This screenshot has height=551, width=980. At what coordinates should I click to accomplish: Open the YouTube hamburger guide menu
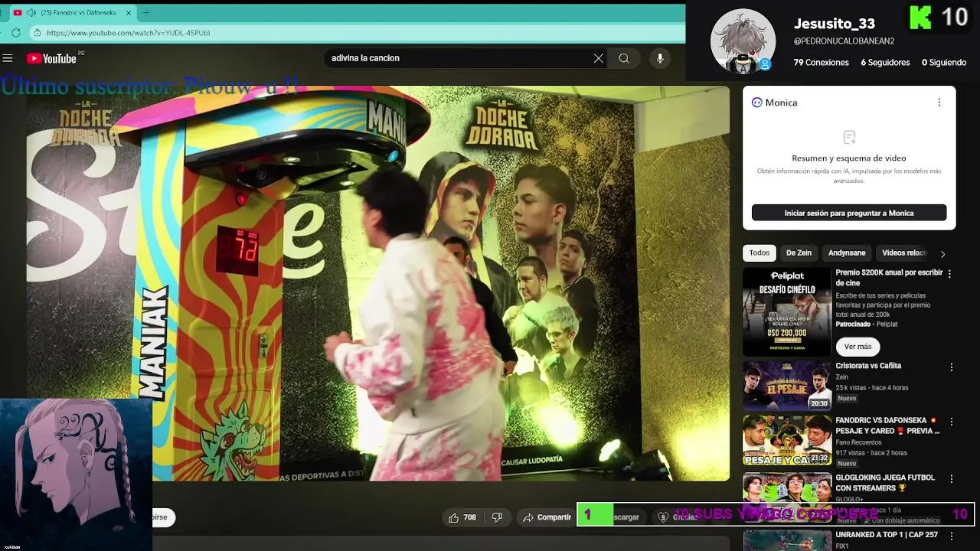click(8, 58)
